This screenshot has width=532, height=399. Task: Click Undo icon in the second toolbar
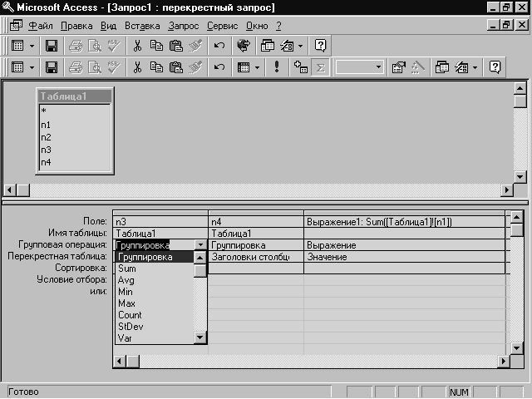coord(219,67)
